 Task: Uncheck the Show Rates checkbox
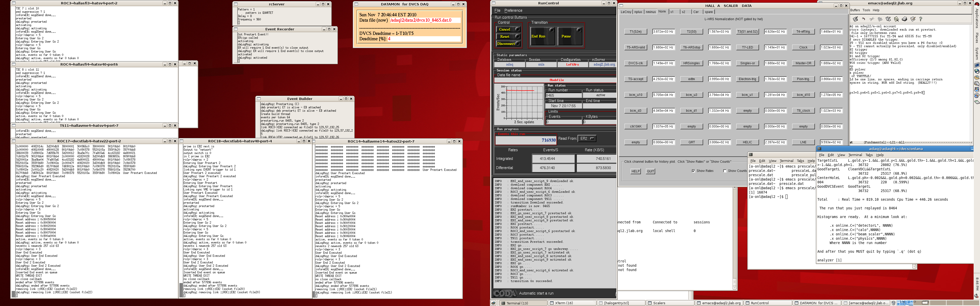coord(694,171)
